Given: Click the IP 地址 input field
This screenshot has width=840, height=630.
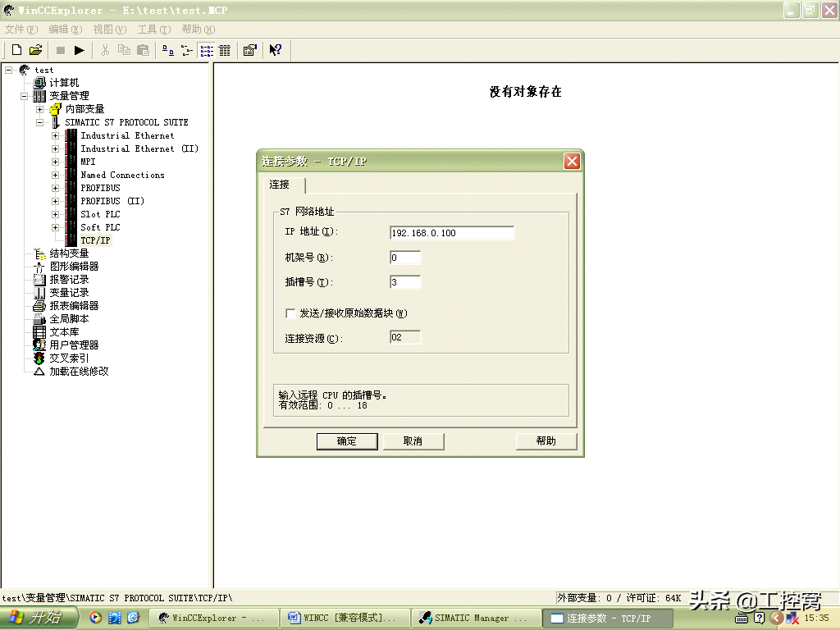Looking at the screenshot, I should pyautogui.click(x=452, y=233).
